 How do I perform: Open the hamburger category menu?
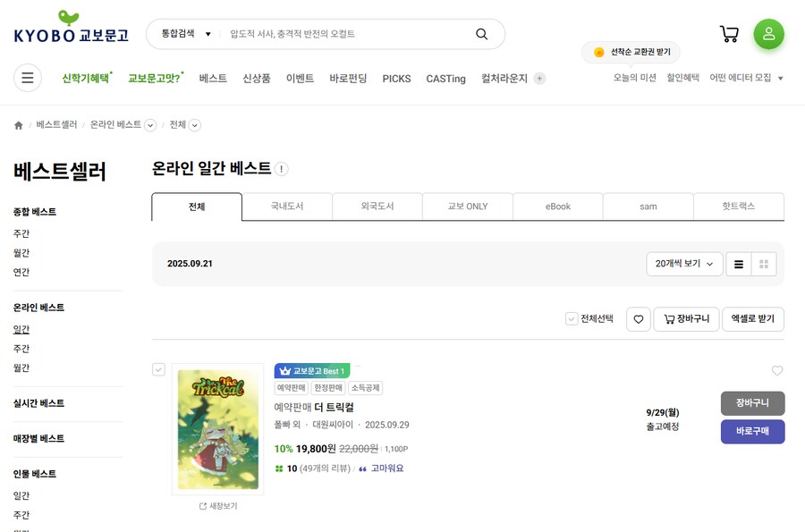pos(28,78)
